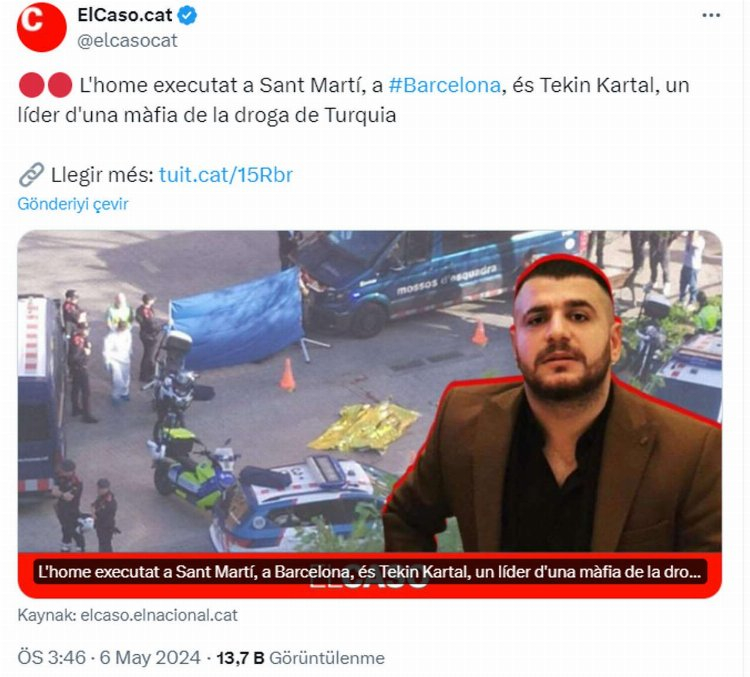
Task: Click the blue verified badge icon
Action: 188,16
